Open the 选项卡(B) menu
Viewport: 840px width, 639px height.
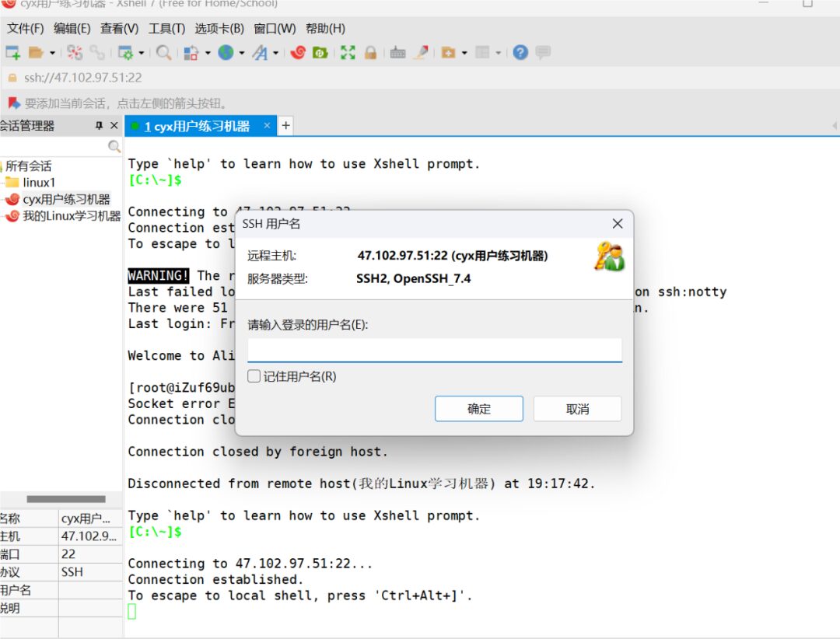[x=219, y=29]
